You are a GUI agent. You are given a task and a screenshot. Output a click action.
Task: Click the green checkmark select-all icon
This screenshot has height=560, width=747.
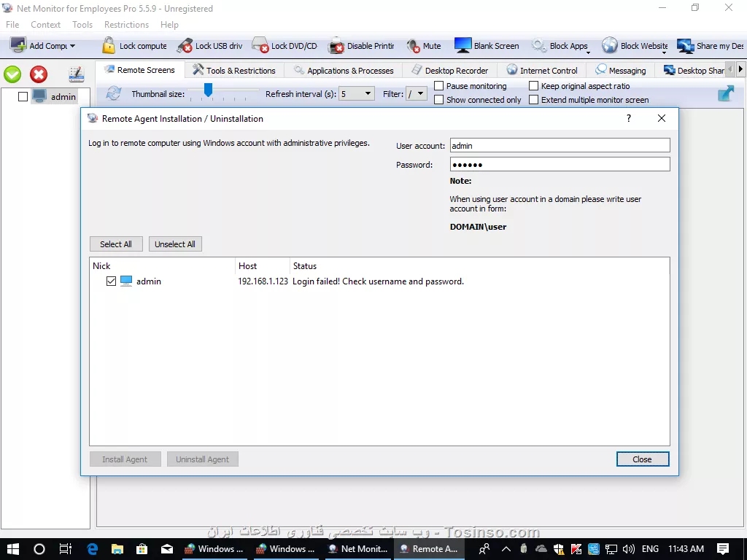(12, 74)
